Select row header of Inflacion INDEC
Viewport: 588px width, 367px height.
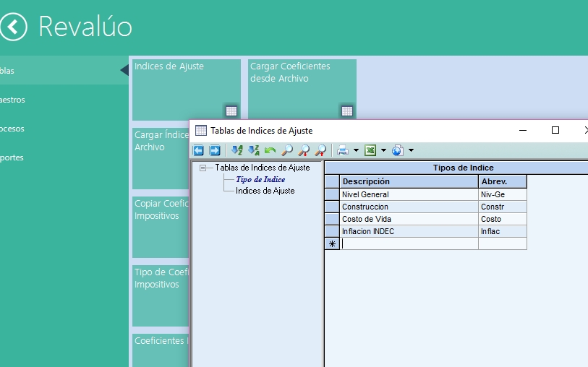[x=332, y=231]
